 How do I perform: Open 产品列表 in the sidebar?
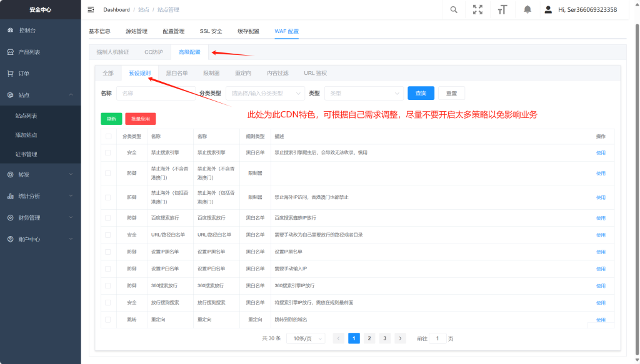[29, 52]
